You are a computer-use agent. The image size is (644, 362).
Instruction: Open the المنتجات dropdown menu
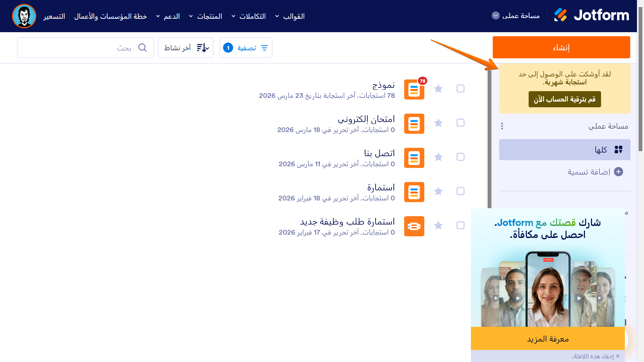[x=210, y=16]
